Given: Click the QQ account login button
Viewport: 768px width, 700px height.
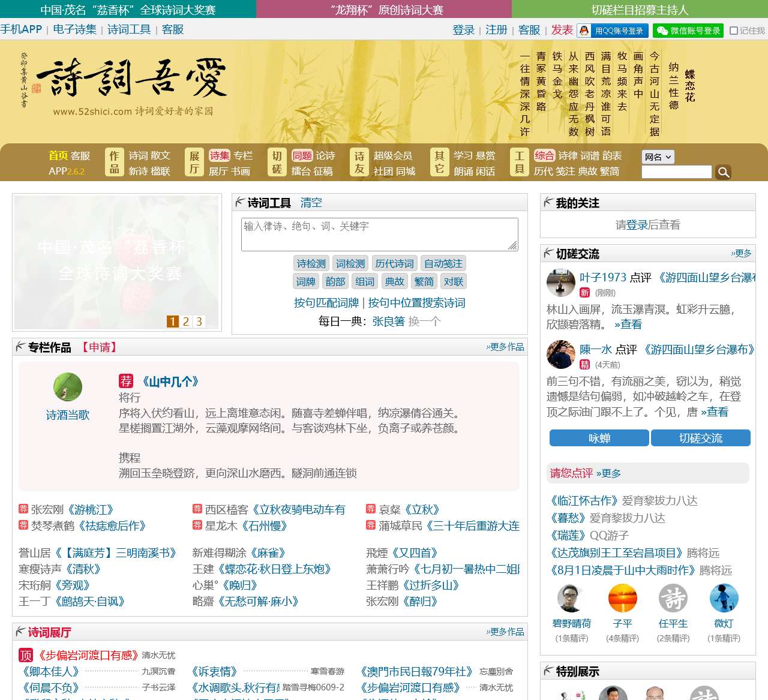Looking at the screenshot, I should [x=613, y=31].
